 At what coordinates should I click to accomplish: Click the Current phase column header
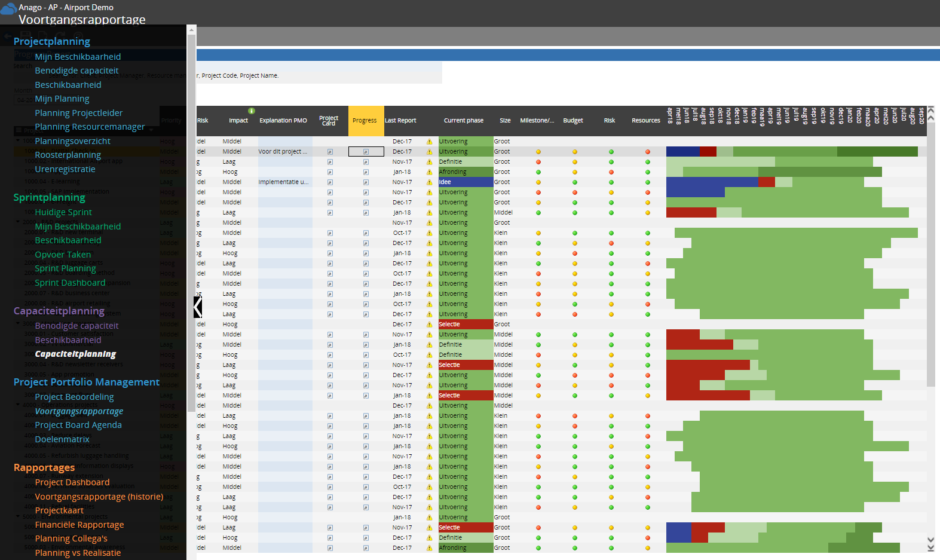(x=464, y=121)
